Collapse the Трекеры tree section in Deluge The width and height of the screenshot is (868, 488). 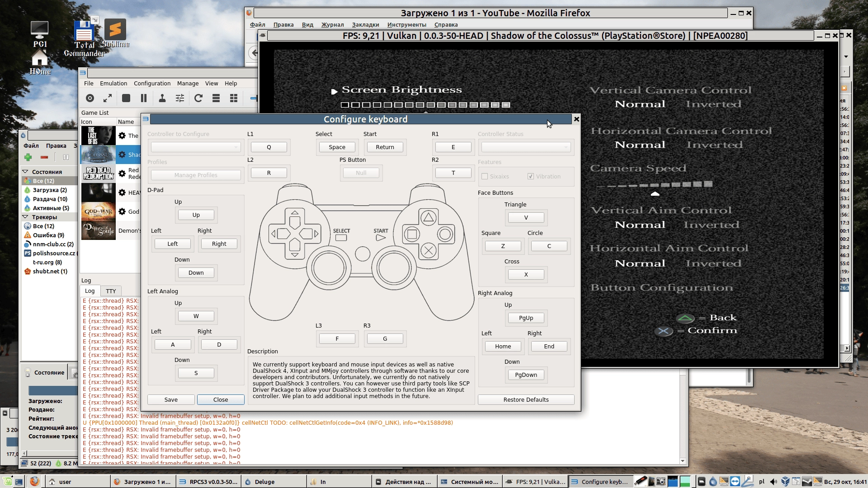(25, 217)
